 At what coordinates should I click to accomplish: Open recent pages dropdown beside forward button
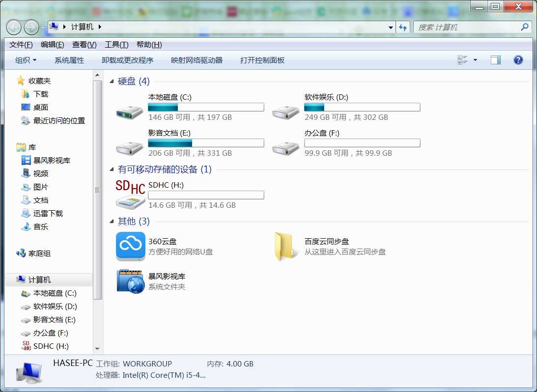click(x=42, y=27)
